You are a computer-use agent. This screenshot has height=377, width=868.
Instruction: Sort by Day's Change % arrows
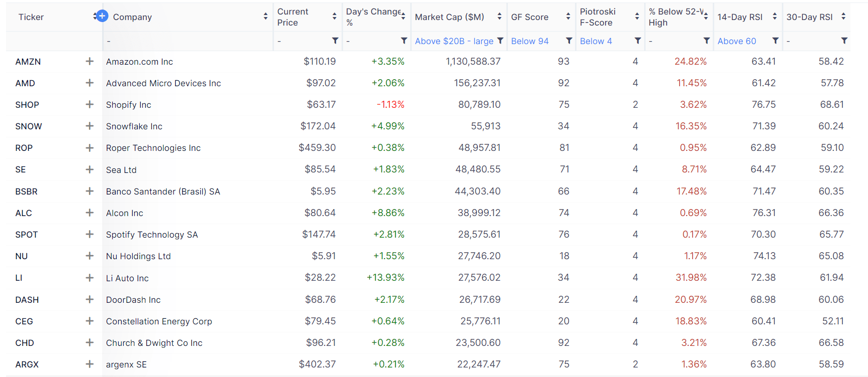403,17
